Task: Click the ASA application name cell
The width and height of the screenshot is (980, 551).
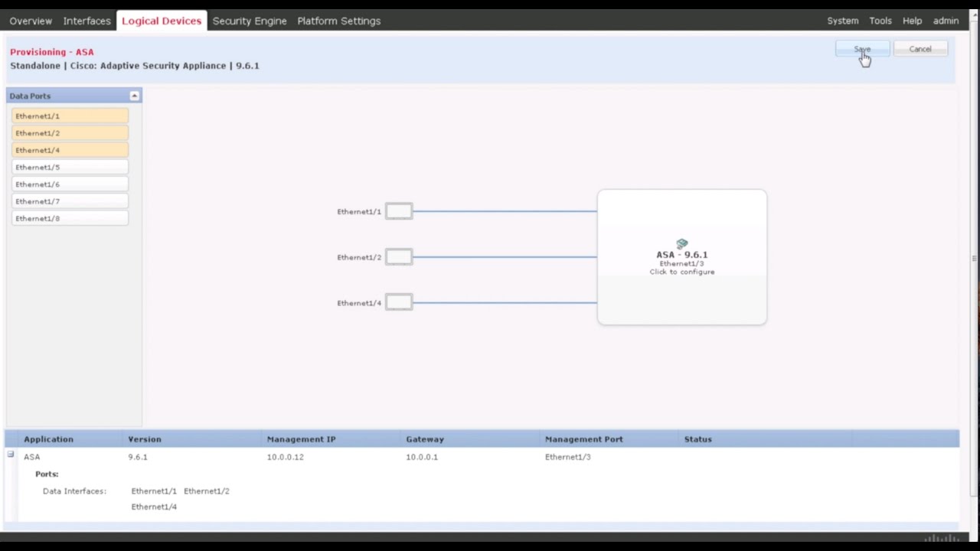Action: point(32,457)
